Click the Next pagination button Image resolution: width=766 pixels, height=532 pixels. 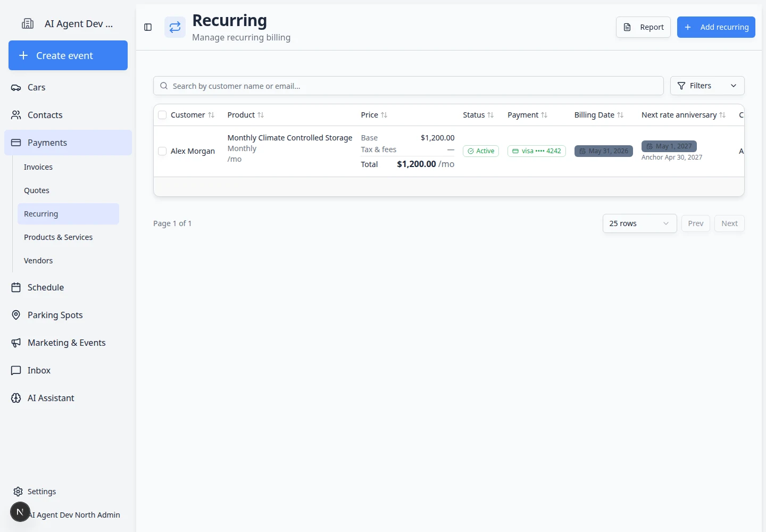click(729, 223)
